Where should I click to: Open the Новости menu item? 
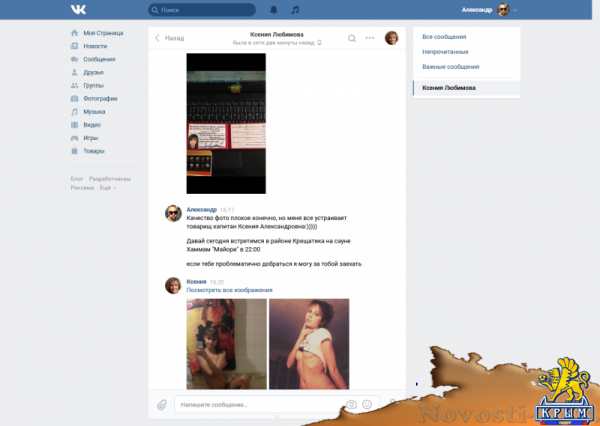click(95, 46)
